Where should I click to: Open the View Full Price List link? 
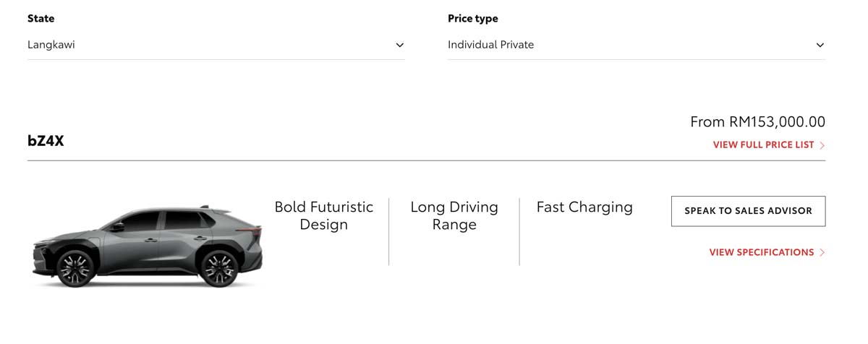coord(763,145)
